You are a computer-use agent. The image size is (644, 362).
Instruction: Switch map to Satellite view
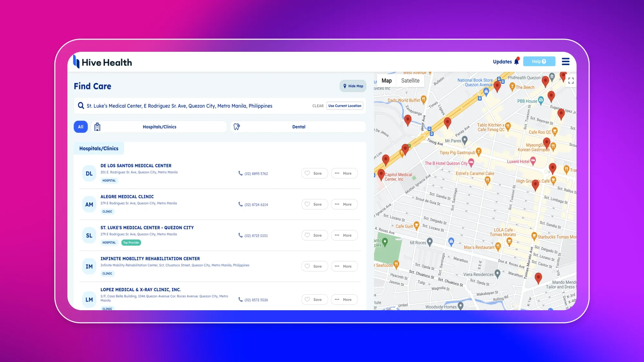click(x=410, y=80)
